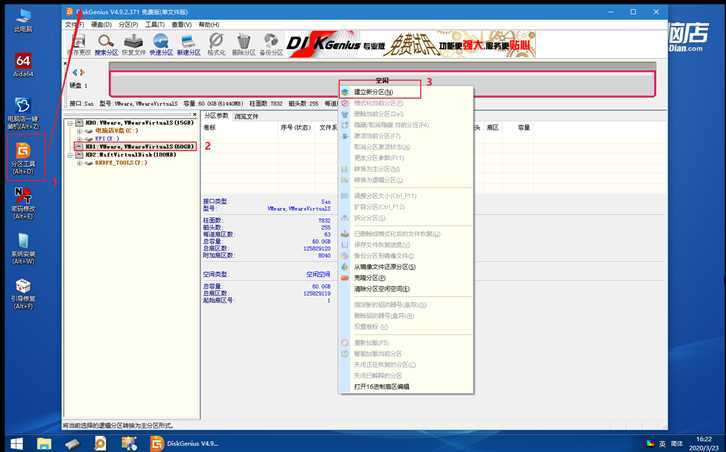The height and width of the screenshot is (452, 726).
Task: Expand the EFI partition tree node
Action: click(79, 139)
